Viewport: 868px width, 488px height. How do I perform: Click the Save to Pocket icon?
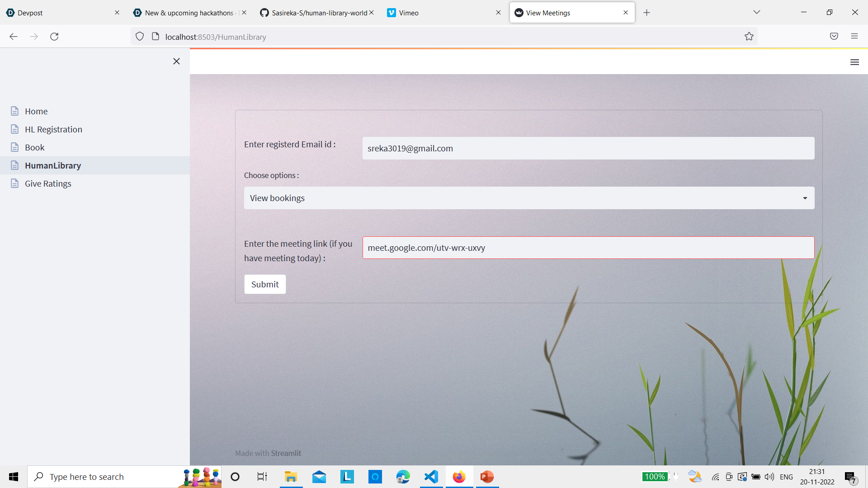834,36
